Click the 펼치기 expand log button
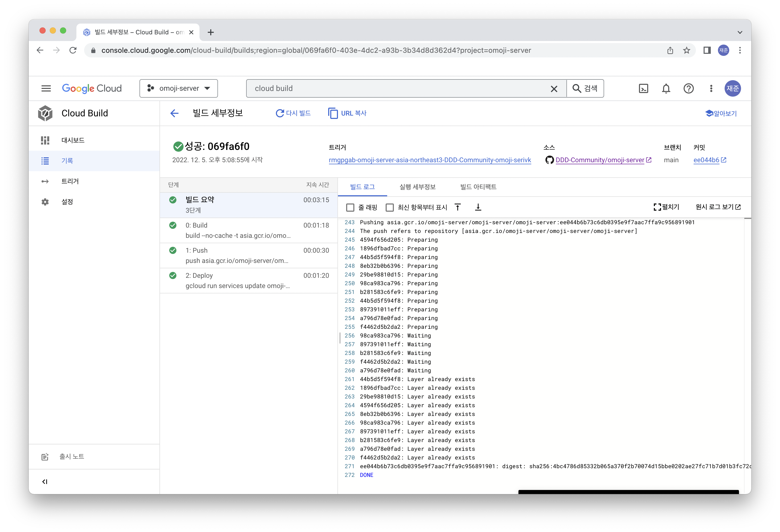The image size is (780, 532). [x=666, y=207]
